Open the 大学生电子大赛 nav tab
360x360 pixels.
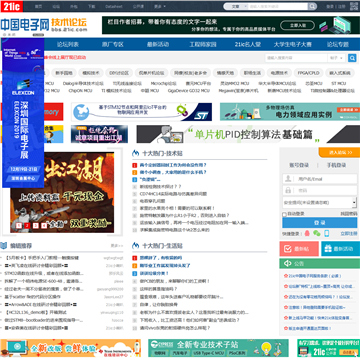[293, 44]
